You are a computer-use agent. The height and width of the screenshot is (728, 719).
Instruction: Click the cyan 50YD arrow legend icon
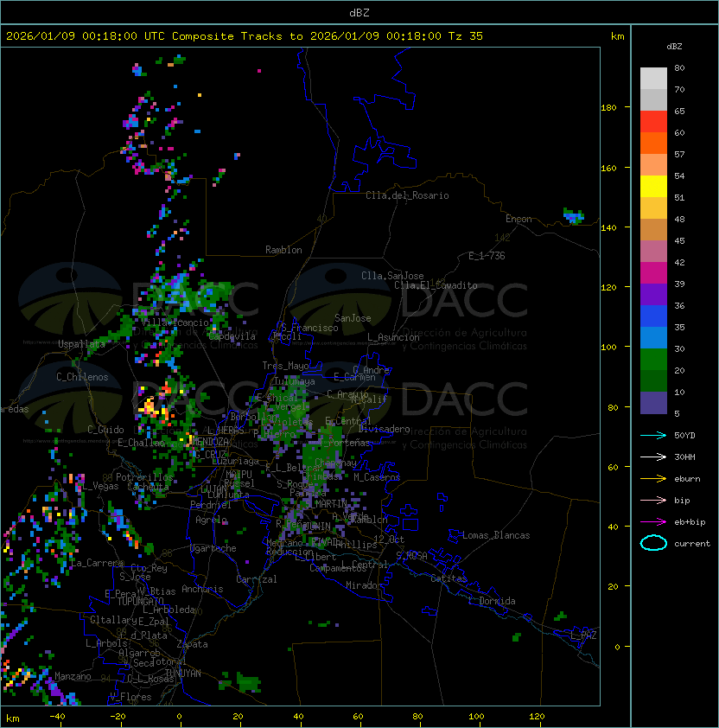(x=653, y=436)
